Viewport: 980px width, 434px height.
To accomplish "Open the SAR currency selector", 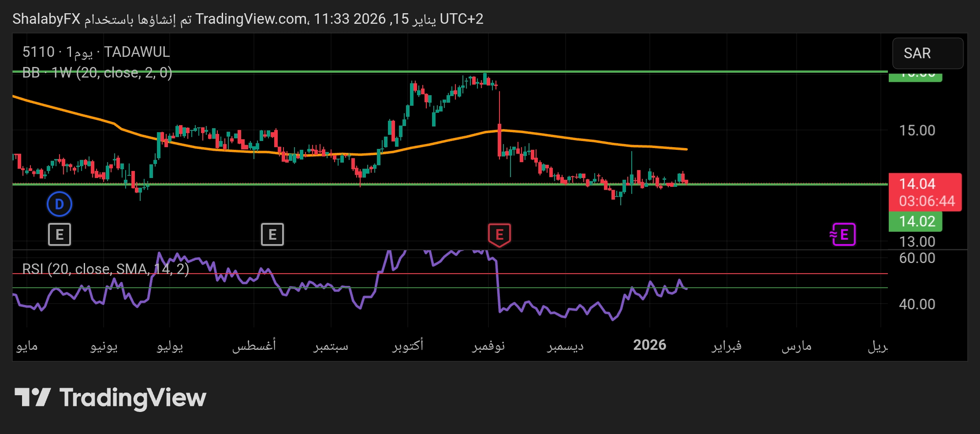I will click(927, 53).
